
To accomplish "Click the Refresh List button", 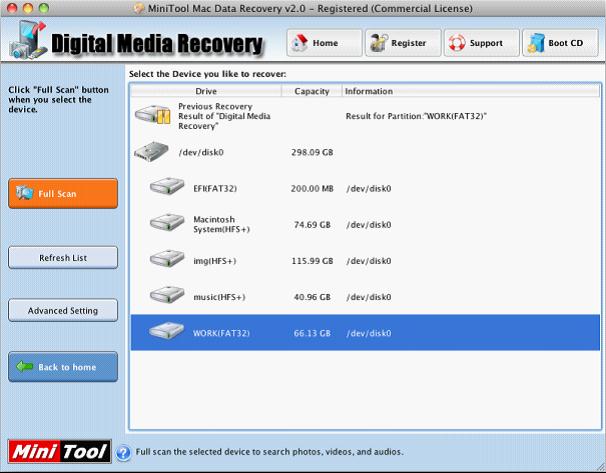I will (x=63, y=258).
